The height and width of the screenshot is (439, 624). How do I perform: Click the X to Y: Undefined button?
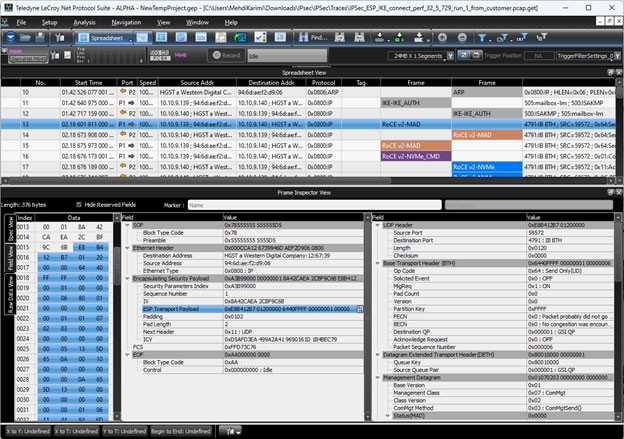click(x=28, y=431)
